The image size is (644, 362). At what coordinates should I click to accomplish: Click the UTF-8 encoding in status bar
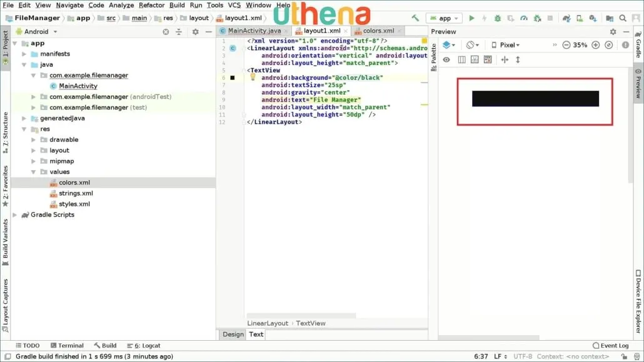(523, 356)
